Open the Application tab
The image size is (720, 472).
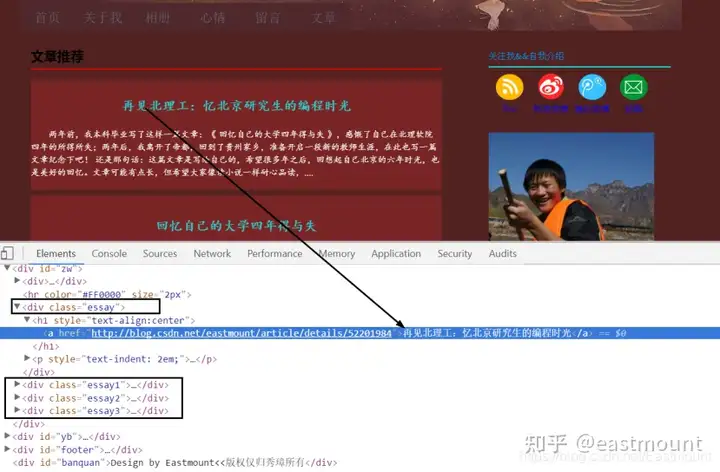click(x=396, y=253)
